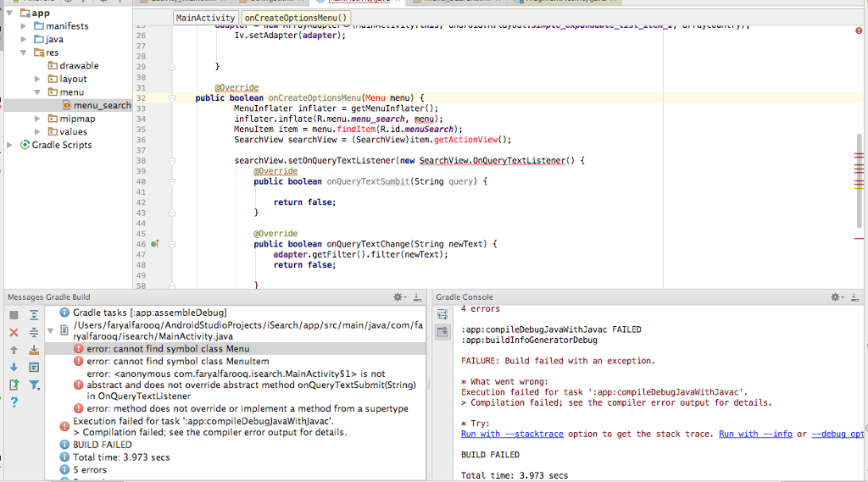Toggle soft-wrap icon in Gradle Console
The width and height of the screenshot is (868, 482).
point(442,314)
